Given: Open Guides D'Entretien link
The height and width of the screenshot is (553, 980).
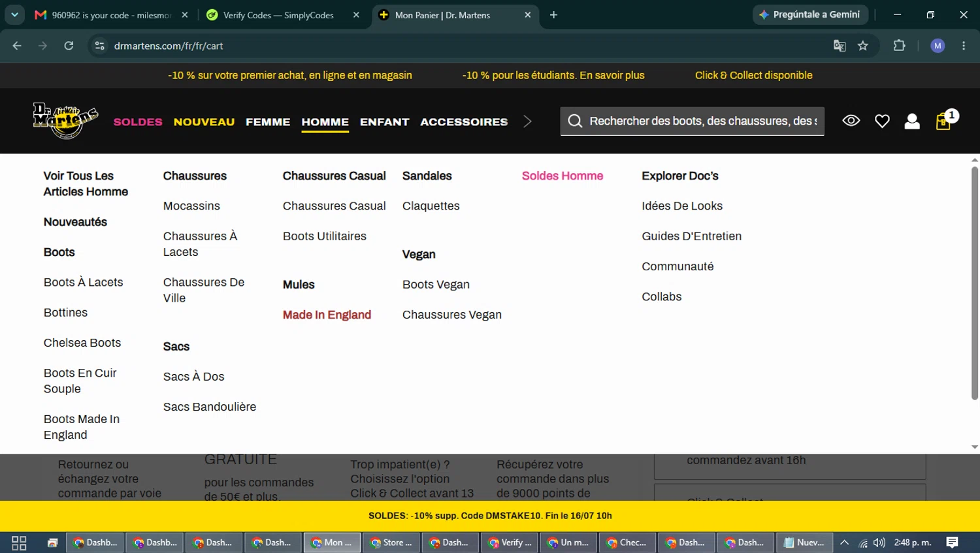Looking at the screenshot, I should [x=691, y=236].
